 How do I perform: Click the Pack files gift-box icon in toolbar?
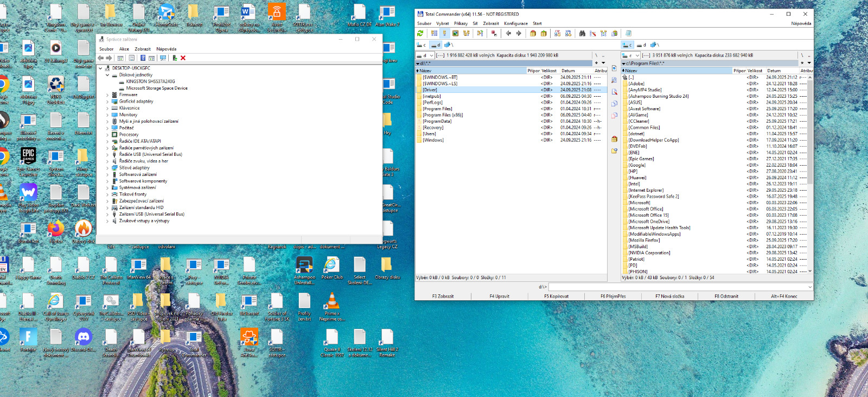click(x=533, y=34)
